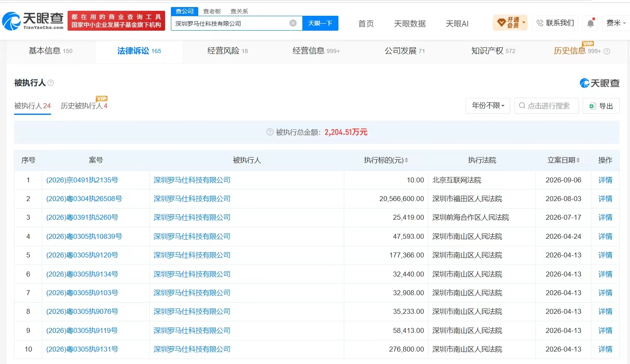
Task: Click the help icon beside 被执行人 heading
Action: (51, 83)
